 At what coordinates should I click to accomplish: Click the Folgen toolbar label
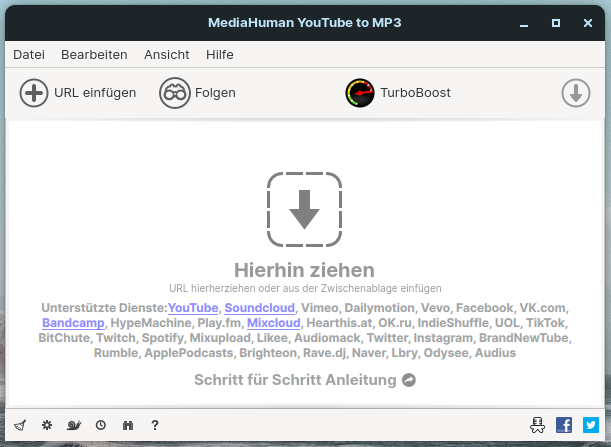point(215,93)
